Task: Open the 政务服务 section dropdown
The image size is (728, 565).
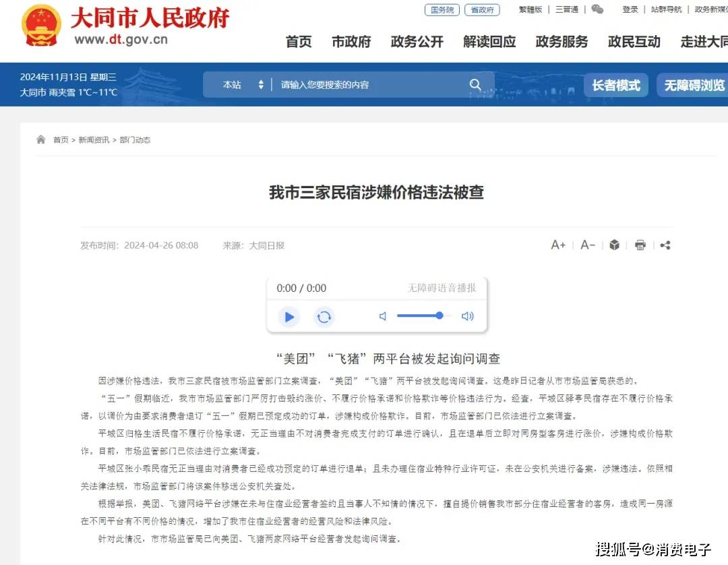Action: (562, 42)
